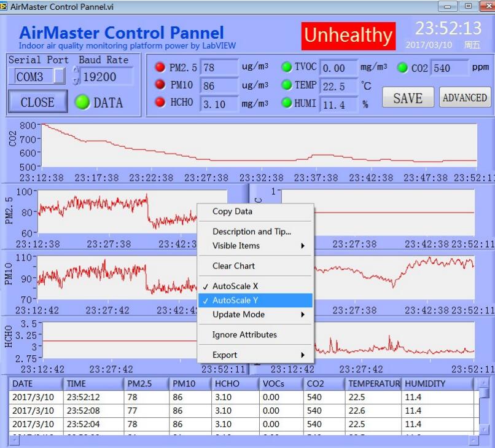The height and width of the screenshot is (448, 495).
Task: Click the green LED beside the CO2 ppm reading
Action: 402,68
